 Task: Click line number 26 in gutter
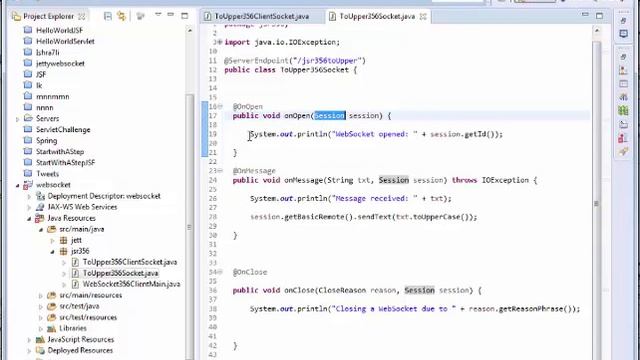point(213,199)
